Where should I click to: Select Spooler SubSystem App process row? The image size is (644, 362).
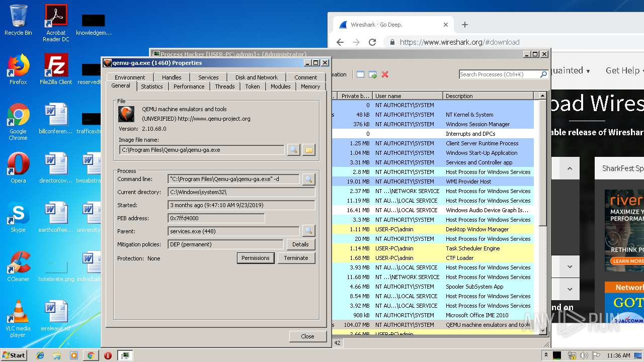[x=433, y=287]
